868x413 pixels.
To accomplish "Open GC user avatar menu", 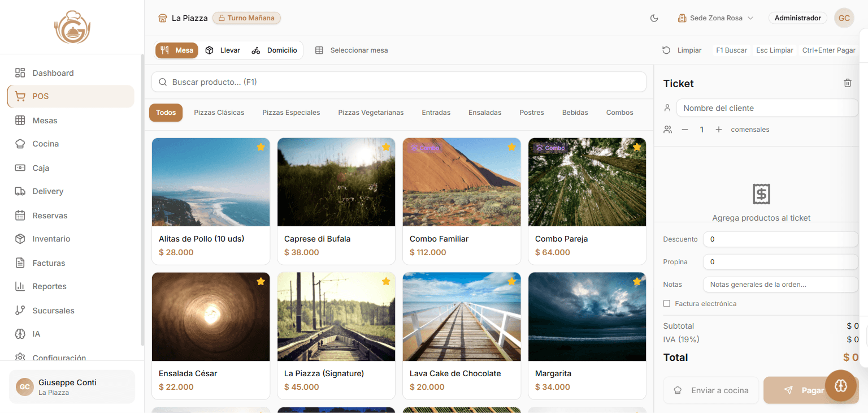I will click(844, 18).
